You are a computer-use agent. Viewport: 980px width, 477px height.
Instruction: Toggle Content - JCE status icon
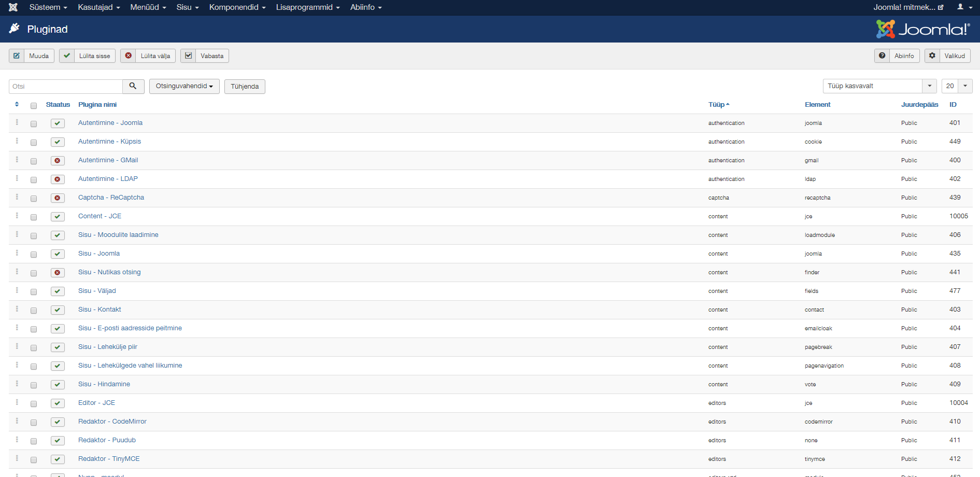click(58, 217)
